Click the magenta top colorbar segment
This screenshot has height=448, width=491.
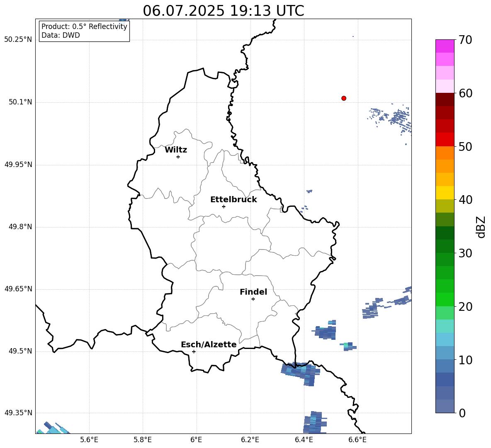click(445, 46)
